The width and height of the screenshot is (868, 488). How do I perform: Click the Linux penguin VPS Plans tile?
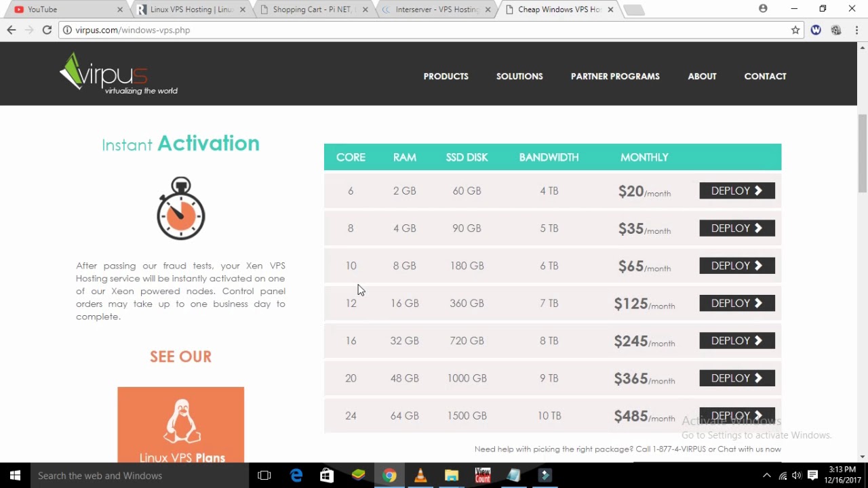point(180,425)
